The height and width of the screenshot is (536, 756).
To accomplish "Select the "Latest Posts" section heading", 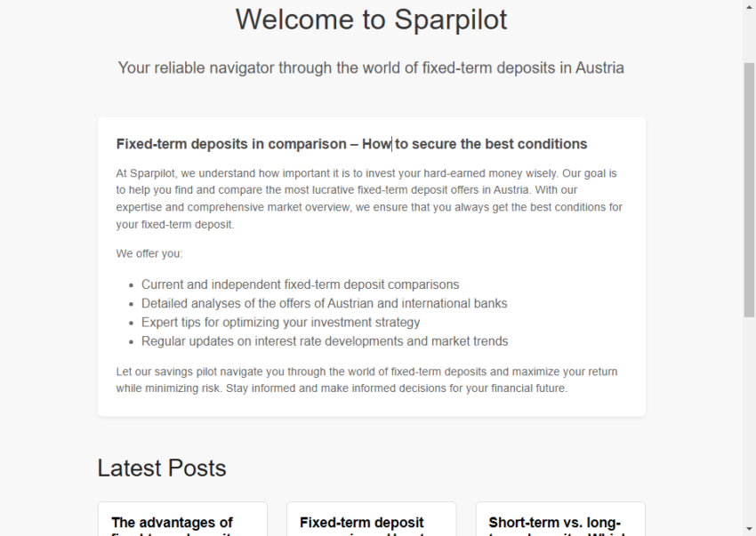I will 162,468.
